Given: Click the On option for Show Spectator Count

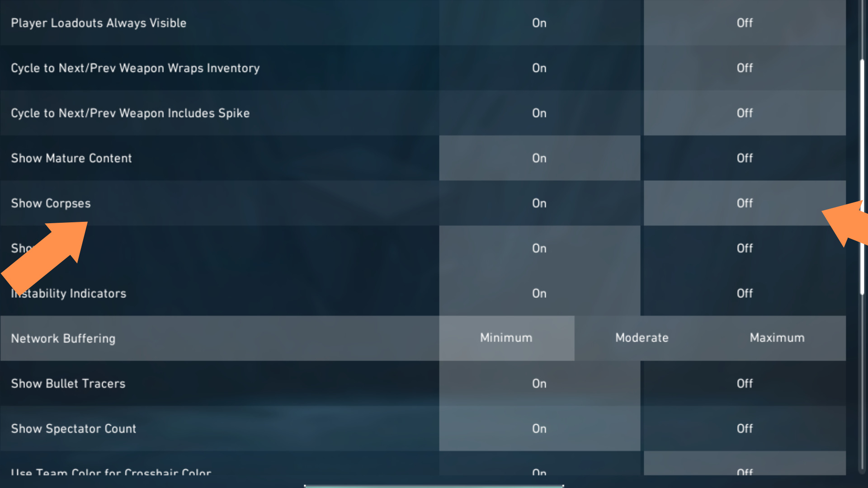Looking at the screenshot, I should pos(539,428).
